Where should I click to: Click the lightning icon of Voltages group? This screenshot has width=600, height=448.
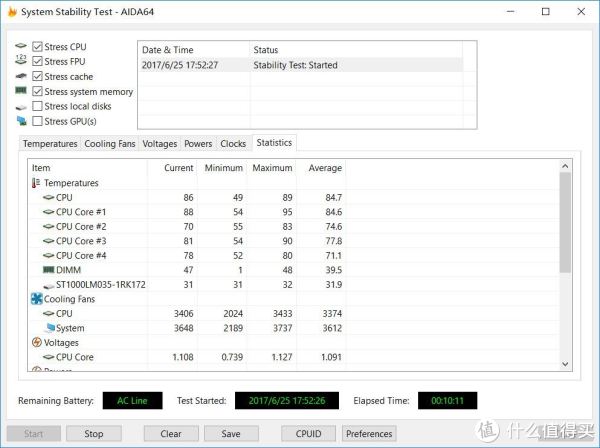click(x=37, y=342)
